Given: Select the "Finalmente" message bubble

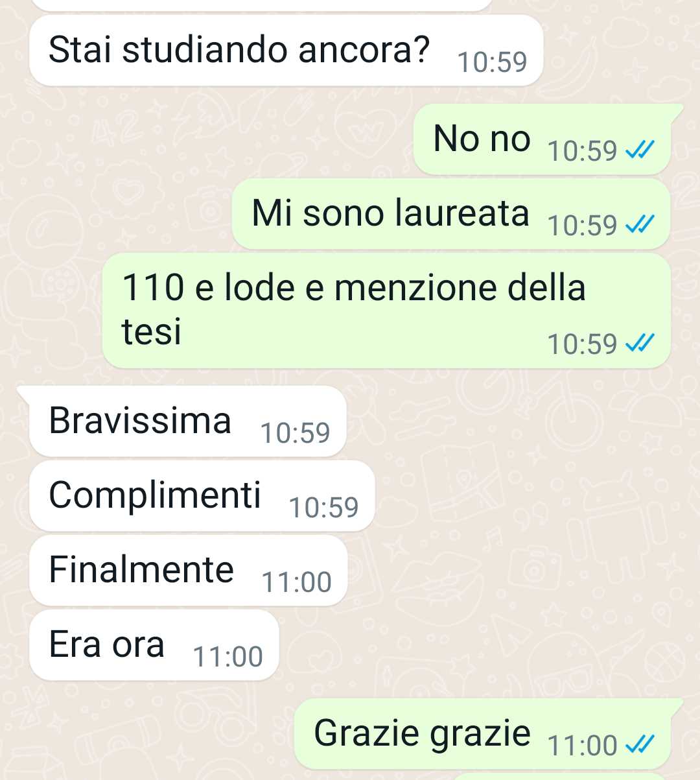Looking at the screenshot, I should tap(189, 571).
